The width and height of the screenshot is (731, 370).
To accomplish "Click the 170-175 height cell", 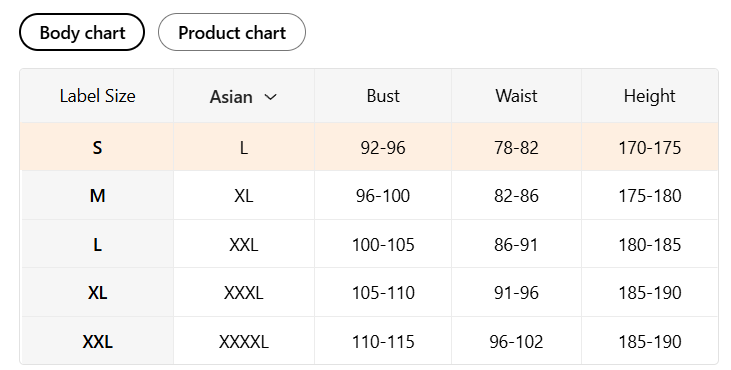I will pos(649,148).
